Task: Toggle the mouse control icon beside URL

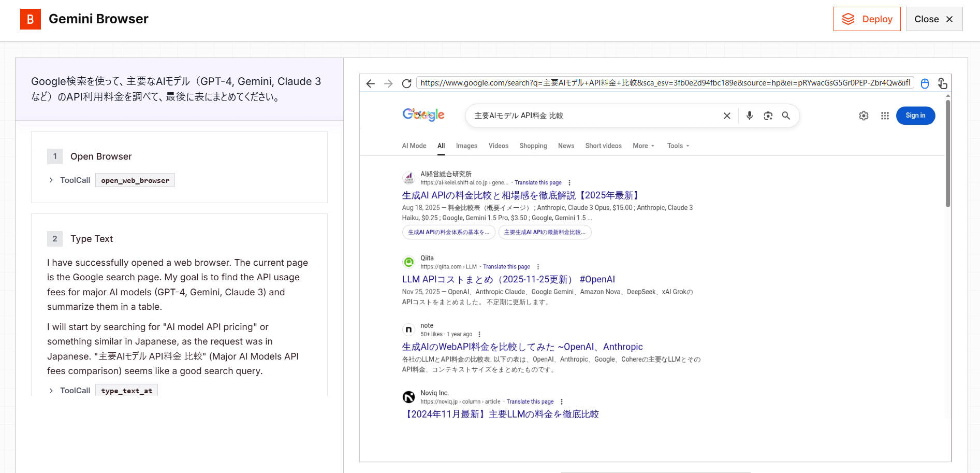Action: pyautogui.click(x=925, y=83)
